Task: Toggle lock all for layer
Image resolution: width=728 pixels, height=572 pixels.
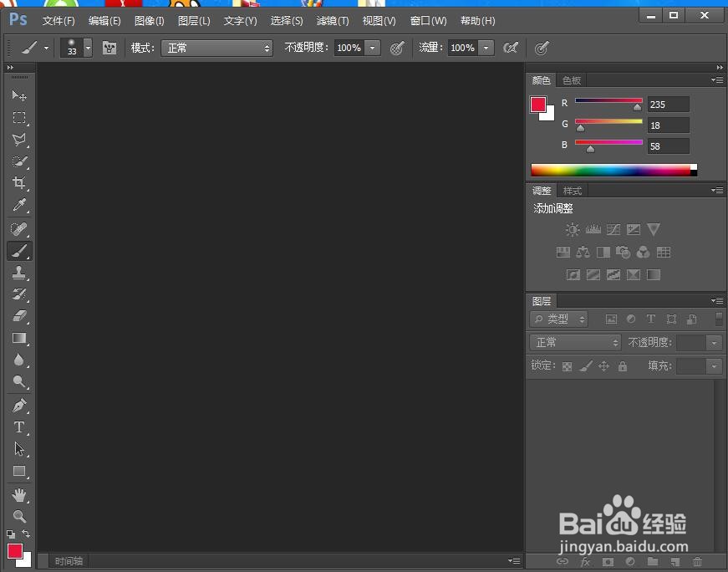Action: (x=623, y=366)
